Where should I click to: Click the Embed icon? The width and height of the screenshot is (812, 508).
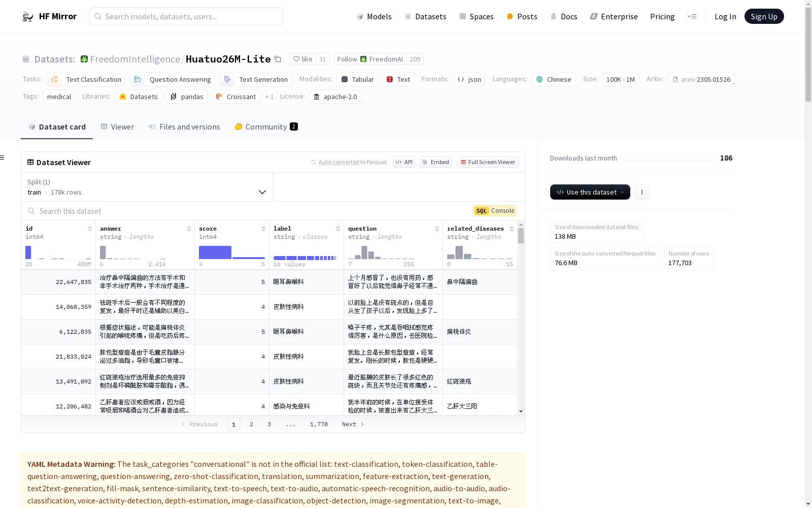pos(425,162)
